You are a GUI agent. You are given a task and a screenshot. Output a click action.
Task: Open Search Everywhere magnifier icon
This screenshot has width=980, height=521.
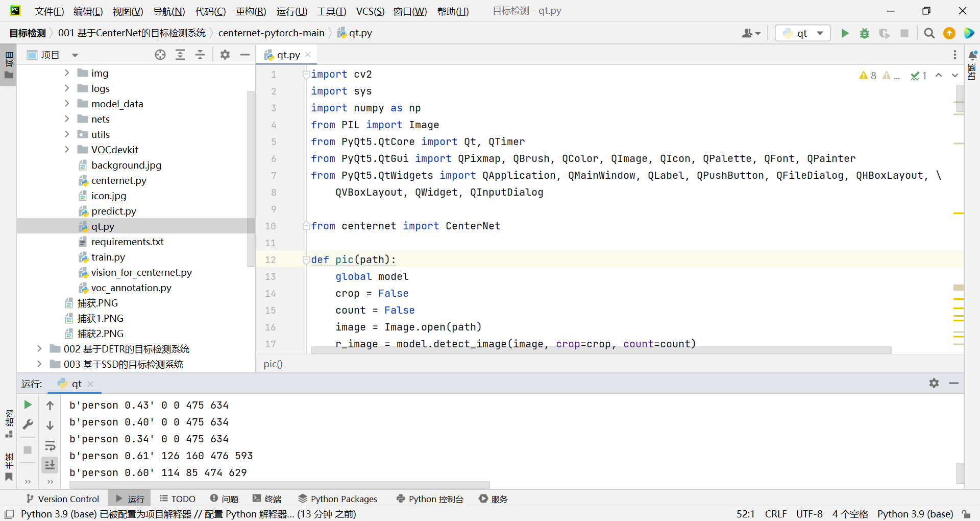[x=929, y=33]
